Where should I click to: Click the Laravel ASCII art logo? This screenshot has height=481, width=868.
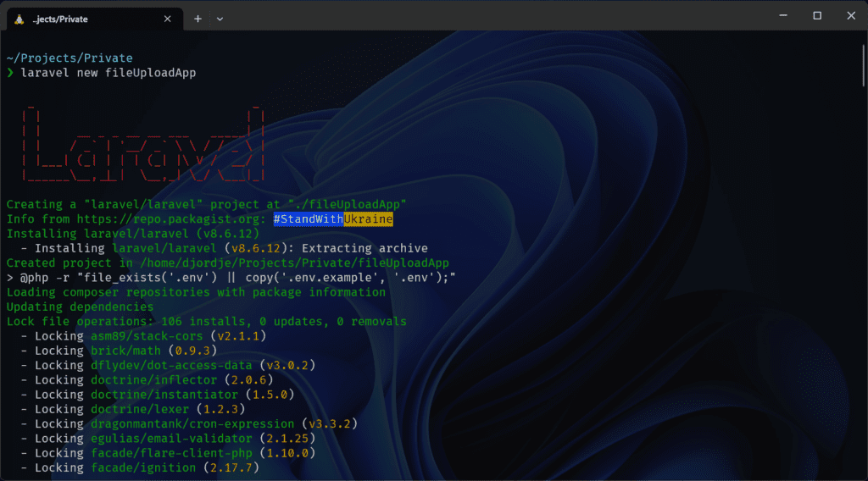(x=142, y=144)
